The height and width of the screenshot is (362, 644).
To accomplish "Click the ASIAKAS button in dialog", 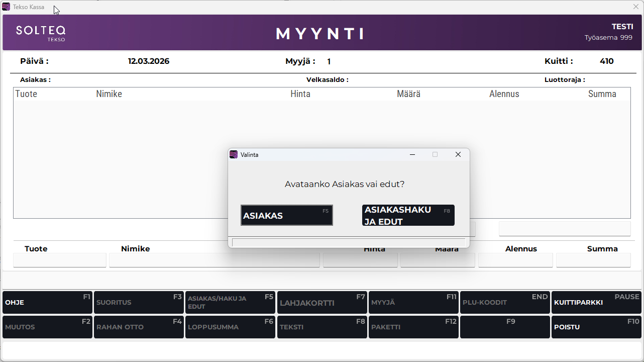I will (286, 215).
